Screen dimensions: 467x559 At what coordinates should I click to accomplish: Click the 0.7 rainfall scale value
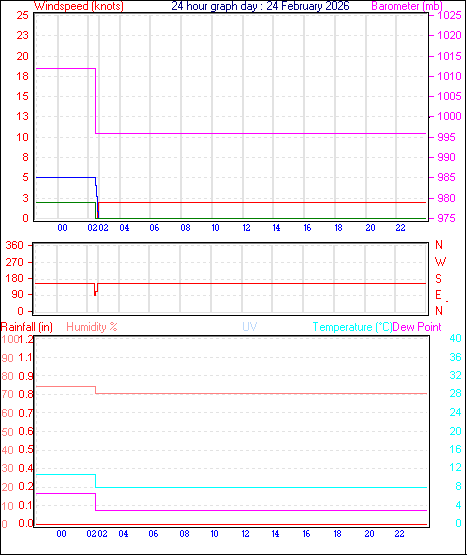pyautogui.click(x=26, y=413)
